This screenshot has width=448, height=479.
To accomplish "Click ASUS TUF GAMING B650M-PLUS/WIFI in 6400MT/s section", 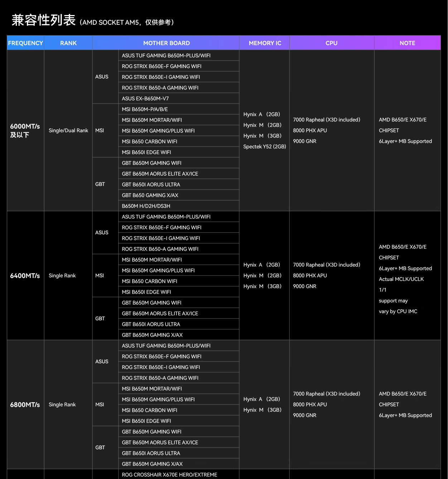I will [x=179, y=216].
